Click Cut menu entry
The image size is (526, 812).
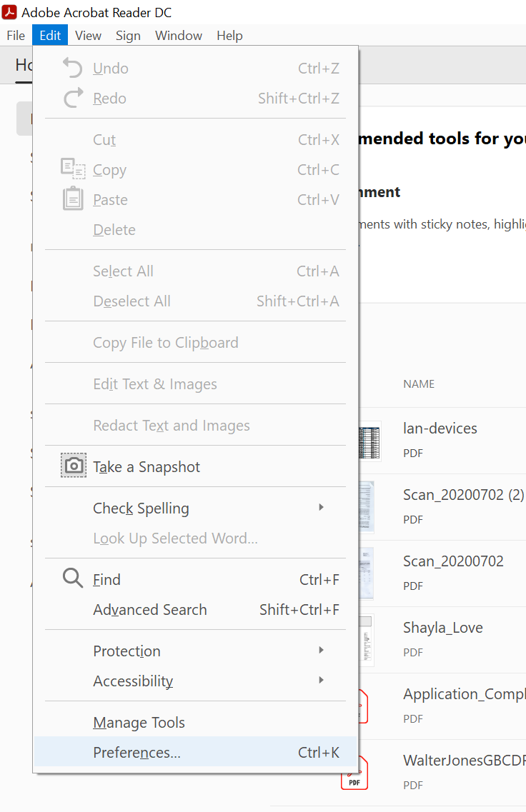[195, 139]
